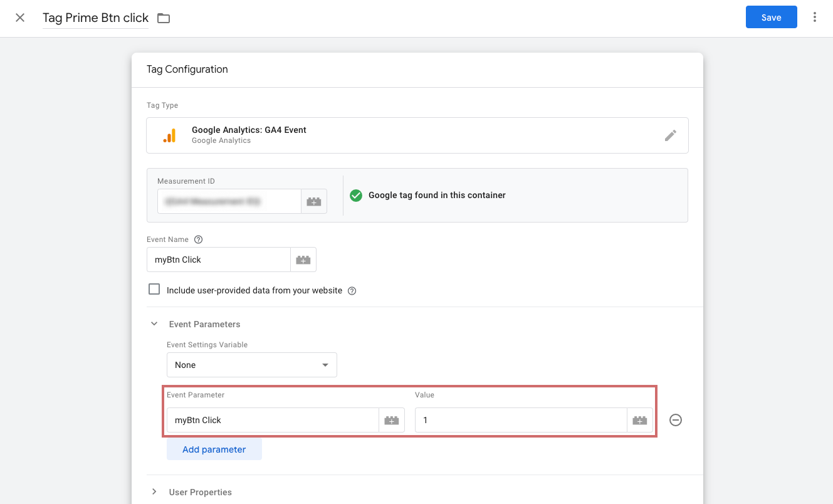
Task: Click the Event Parameters section label
Action: [205, 324]
